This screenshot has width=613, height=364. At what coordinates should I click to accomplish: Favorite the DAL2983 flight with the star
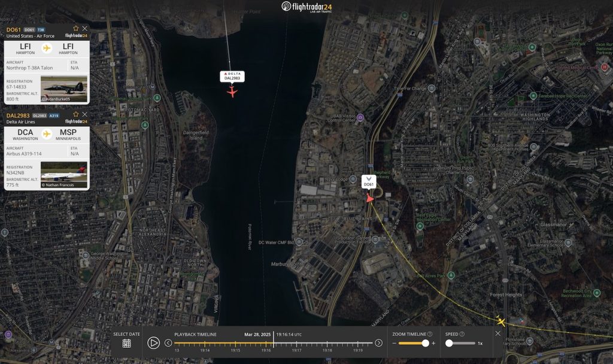(x=76, y=114)
